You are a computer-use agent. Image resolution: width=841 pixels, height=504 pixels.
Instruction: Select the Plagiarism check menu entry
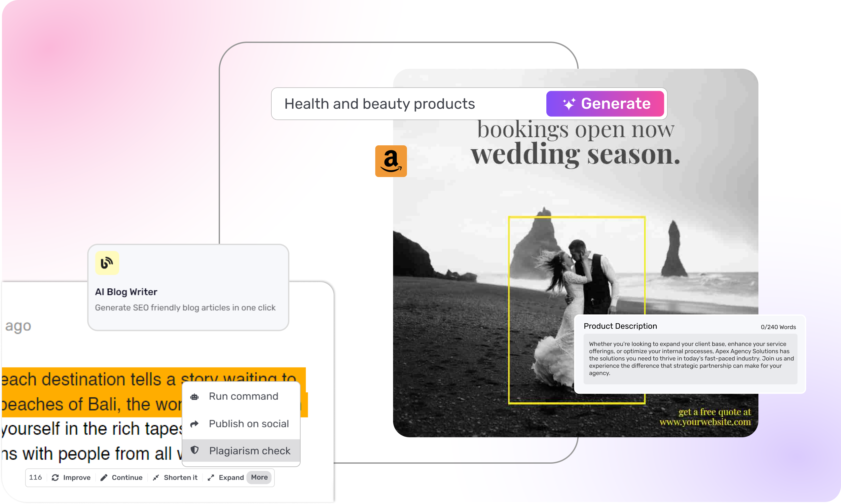(x=250, y=450)
